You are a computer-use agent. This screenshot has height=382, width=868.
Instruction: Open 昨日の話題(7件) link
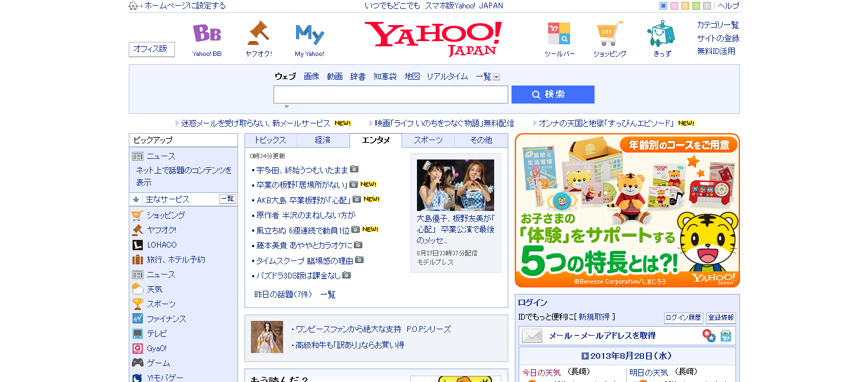[283, 295]
